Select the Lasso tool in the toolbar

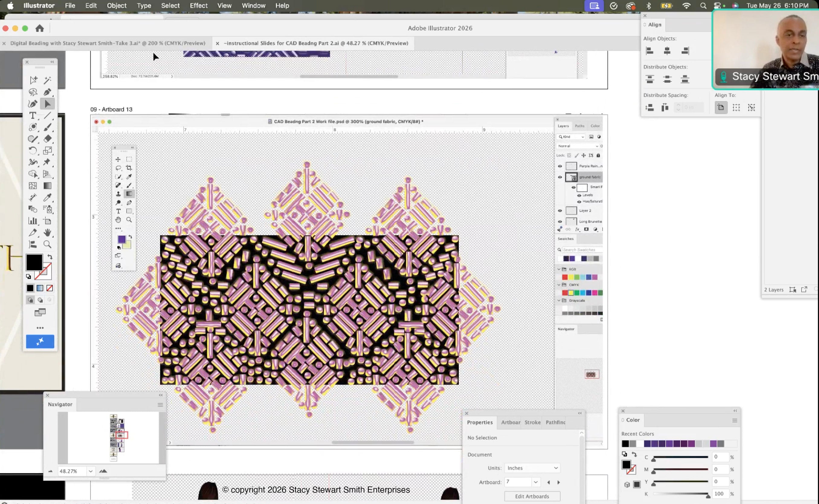33,92
